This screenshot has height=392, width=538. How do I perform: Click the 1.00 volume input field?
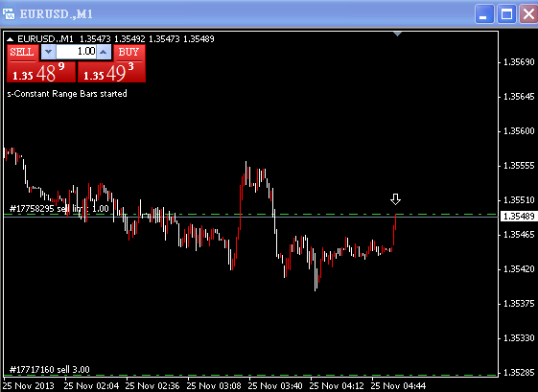(x=76, y=52)
